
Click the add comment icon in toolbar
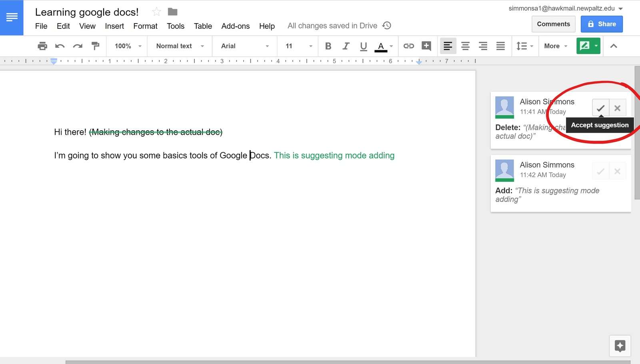[x=426, y=46]
